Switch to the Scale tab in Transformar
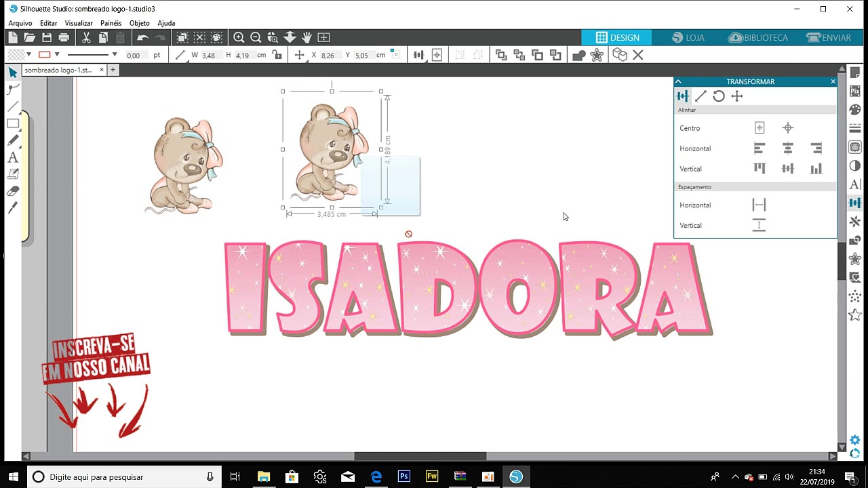Viewport: 868px width, 488px height. click(x=701, y=96)
